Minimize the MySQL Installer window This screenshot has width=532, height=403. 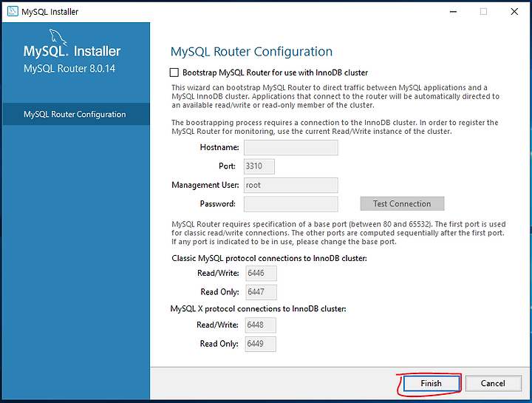coord(453,12)
